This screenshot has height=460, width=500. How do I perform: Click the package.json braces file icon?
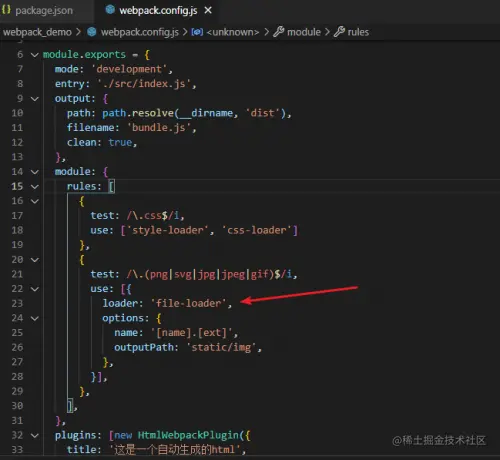[x=6, y=10]
